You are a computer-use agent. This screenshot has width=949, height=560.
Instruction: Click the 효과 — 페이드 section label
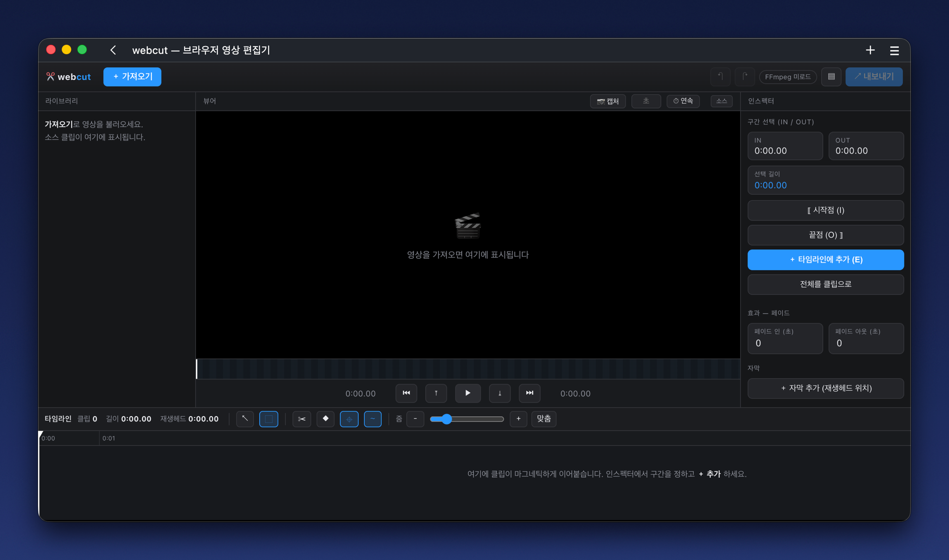point(769,313)
